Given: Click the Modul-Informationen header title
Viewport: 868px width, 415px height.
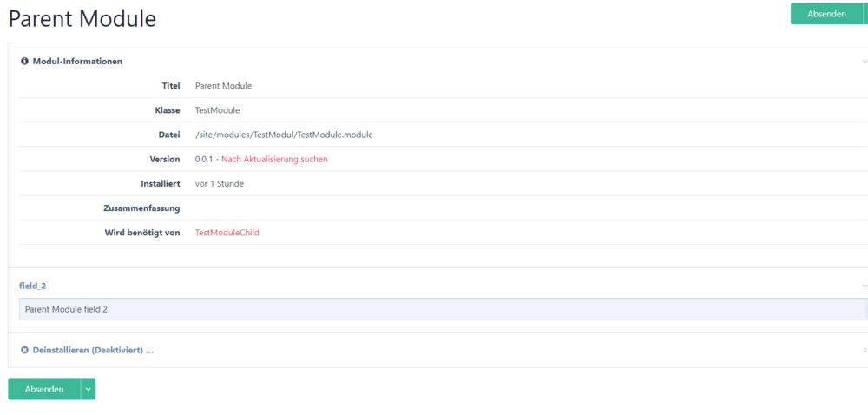Looking at the screenshot, I should pyautogui.click(x=77, y=62).
